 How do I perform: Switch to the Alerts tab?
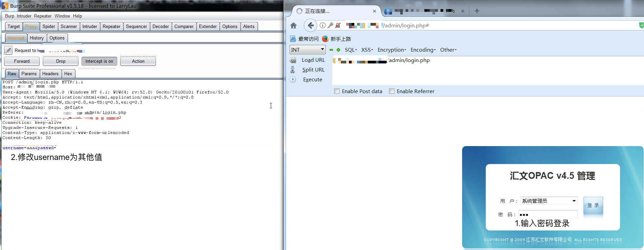pyautogui.click(x=249, y=26)
